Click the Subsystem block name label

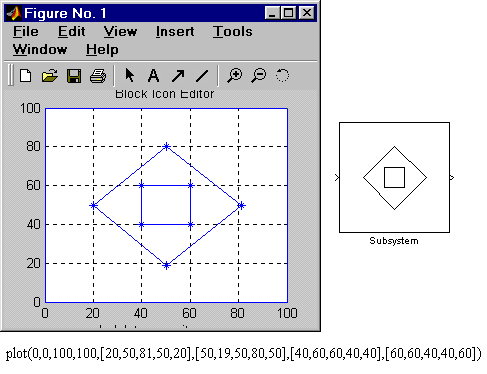click(x=394, y=241)
